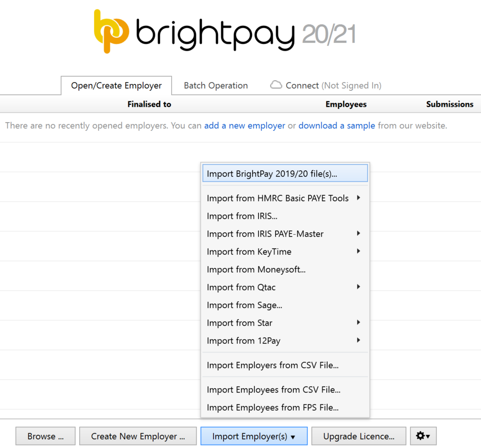Open the Connect (Not Signed In) tab

[326, 86]
